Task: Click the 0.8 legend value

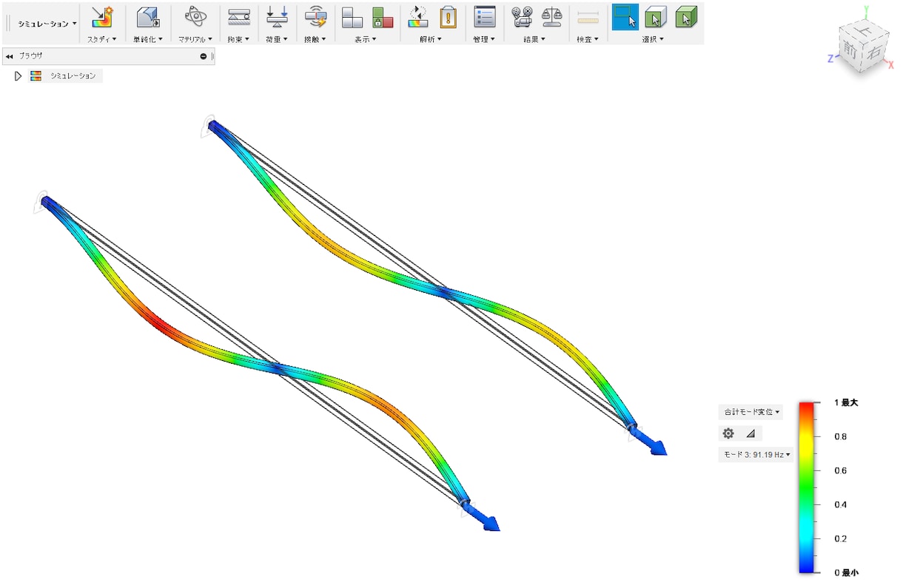Action: pyautogui.click(x=840, y=436)
